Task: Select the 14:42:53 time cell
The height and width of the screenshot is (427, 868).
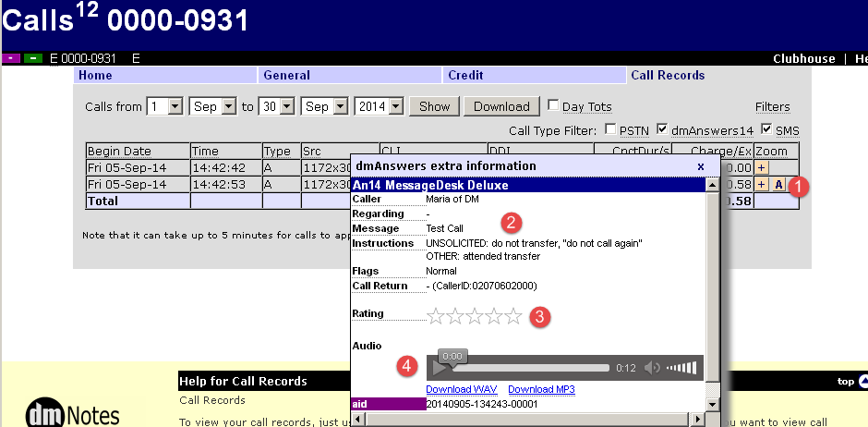Action: (226, 185)
